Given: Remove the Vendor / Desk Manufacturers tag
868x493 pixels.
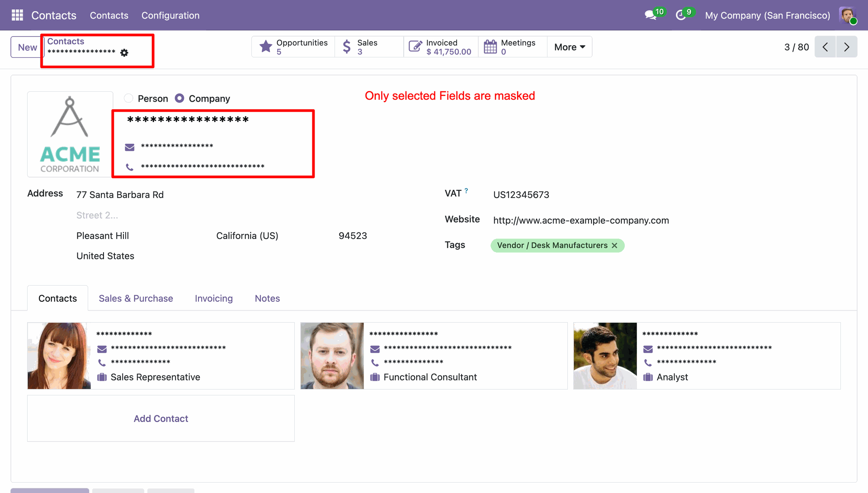Looking at the screenshot, I should [x=614, y=245].
